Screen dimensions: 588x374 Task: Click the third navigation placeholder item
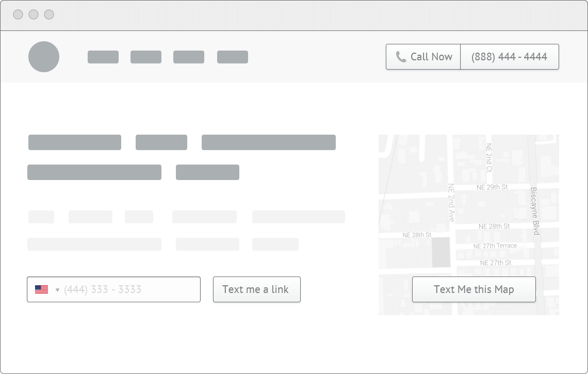(189, 57)
